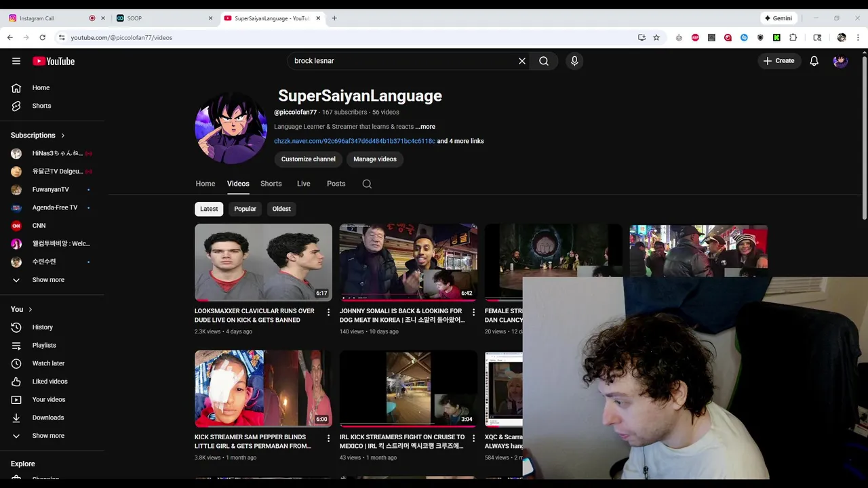Go to the YouTube logo home link

pyautogui.click(x=54, y=61)
